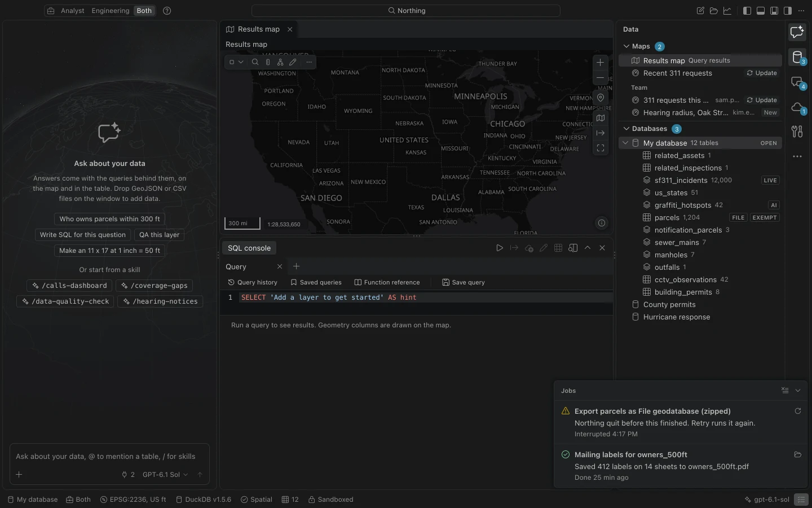Collapse the Maps section

[626, 46]
